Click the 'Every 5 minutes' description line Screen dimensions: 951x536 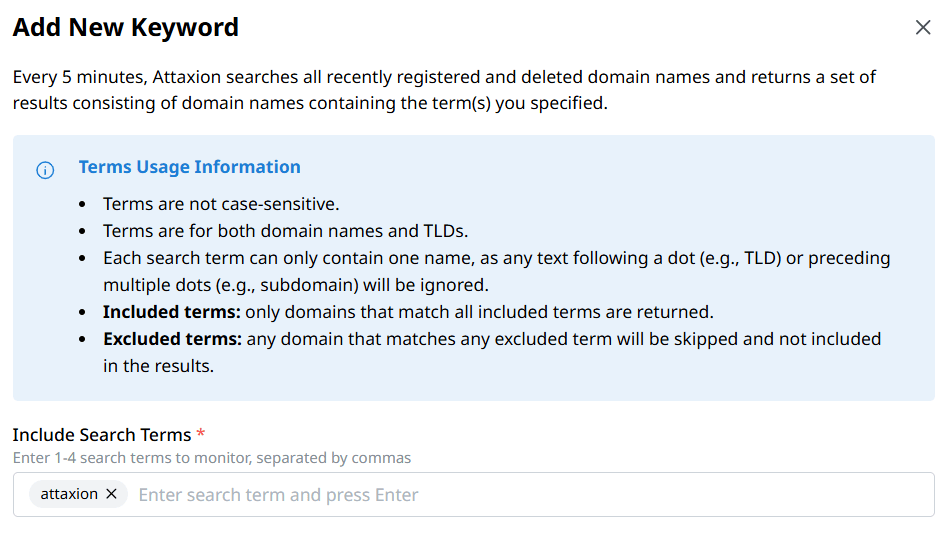[x=444, y=77]
